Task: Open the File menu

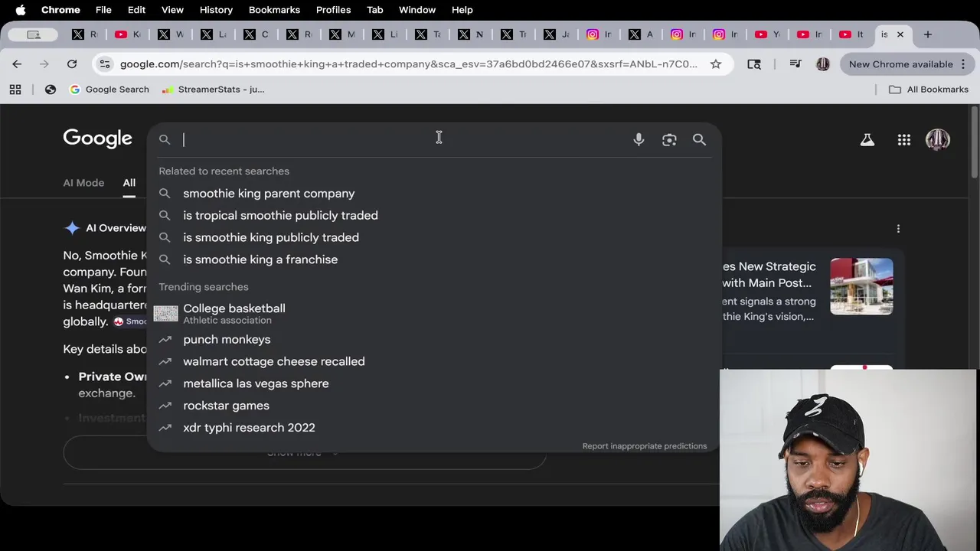Action: pyautogui.click(x=103, y=10)
